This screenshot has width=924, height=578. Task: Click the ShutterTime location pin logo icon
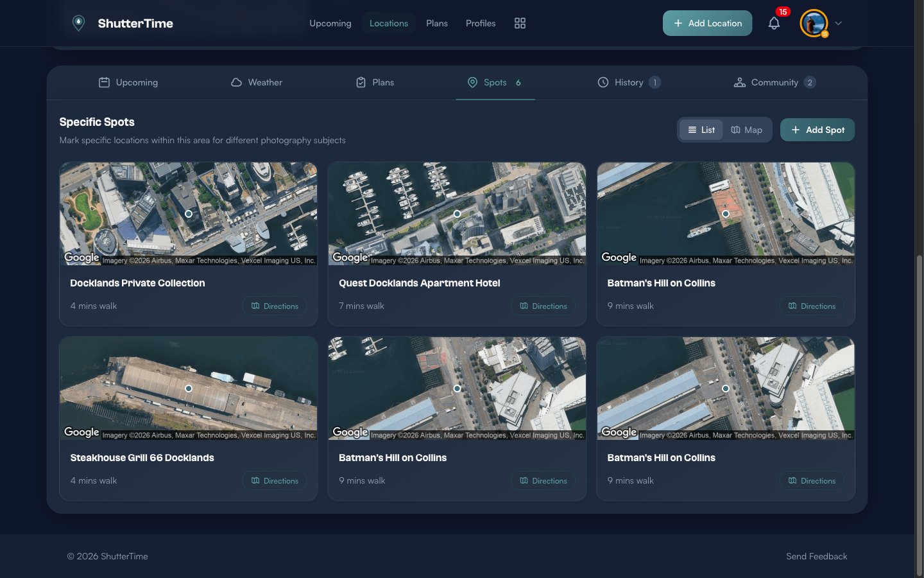[x=78, y=23]
